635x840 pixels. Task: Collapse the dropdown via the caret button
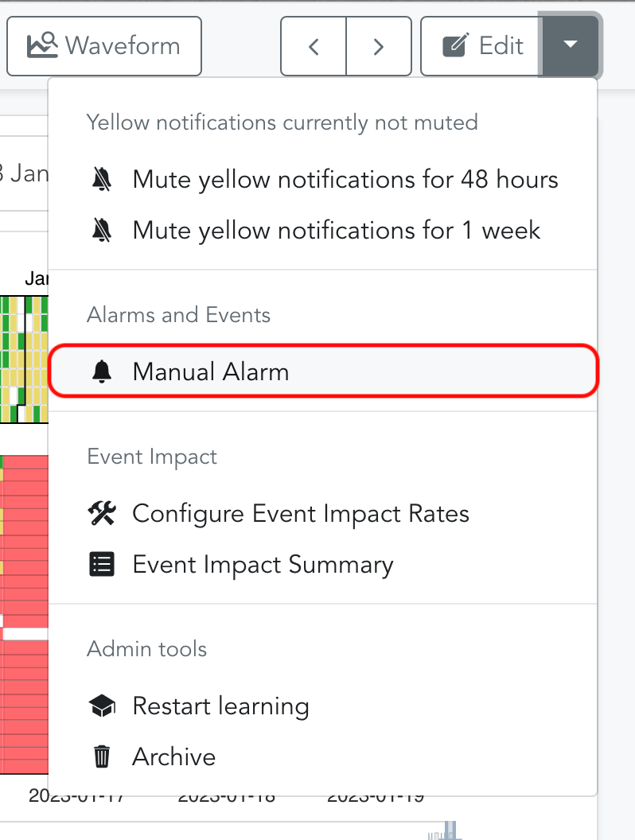click(571, 46)
